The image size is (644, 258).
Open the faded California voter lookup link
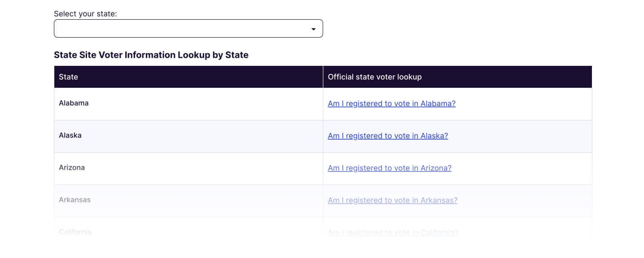(x=393, y=232)
